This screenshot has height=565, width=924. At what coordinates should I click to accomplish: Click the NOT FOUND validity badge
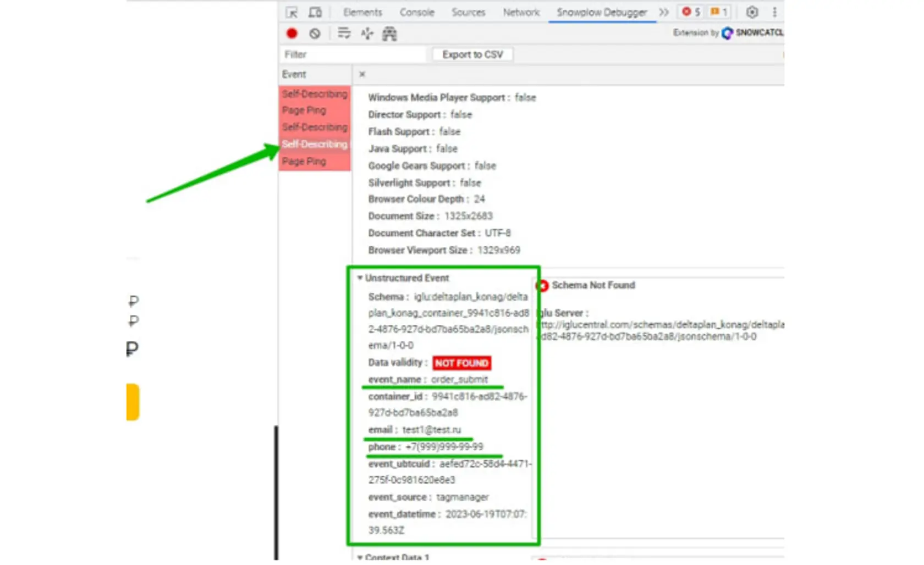[x=461, y=363]
